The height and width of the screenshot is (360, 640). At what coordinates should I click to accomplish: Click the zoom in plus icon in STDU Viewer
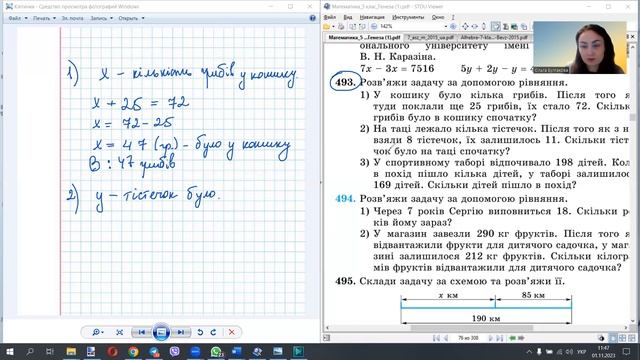click(453, 27)
